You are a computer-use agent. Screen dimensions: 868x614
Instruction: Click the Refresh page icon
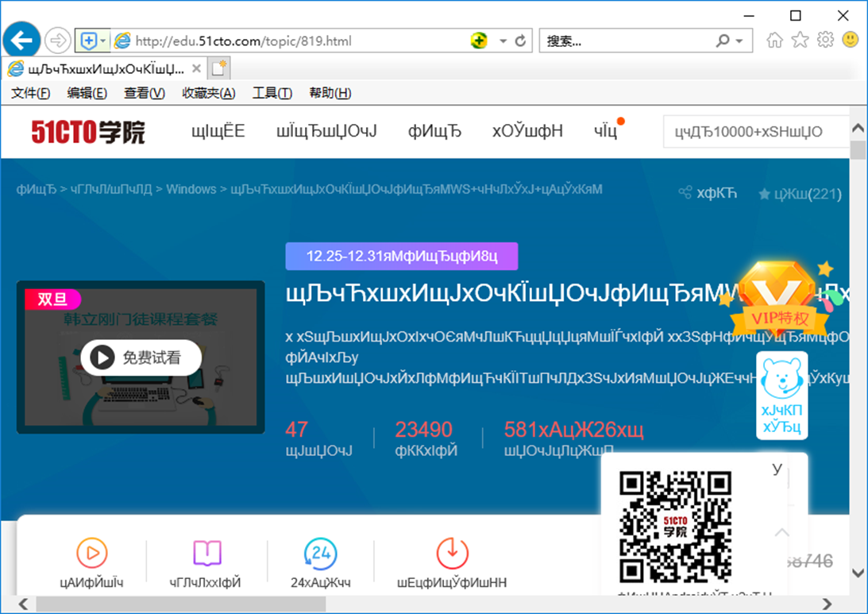point(520,41)
